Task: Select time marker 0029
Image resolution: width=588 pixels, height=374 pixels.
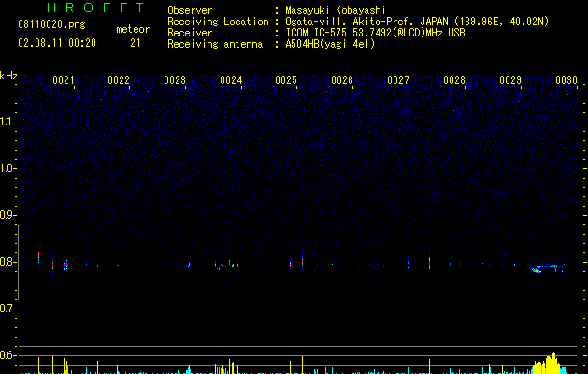Action: click(510, 80)
